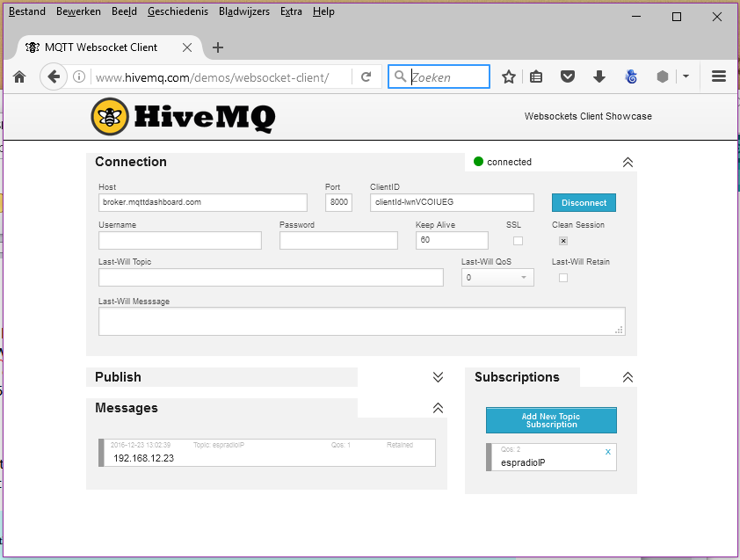
Task: Click the Disconnect button
Action: (584, 202)
